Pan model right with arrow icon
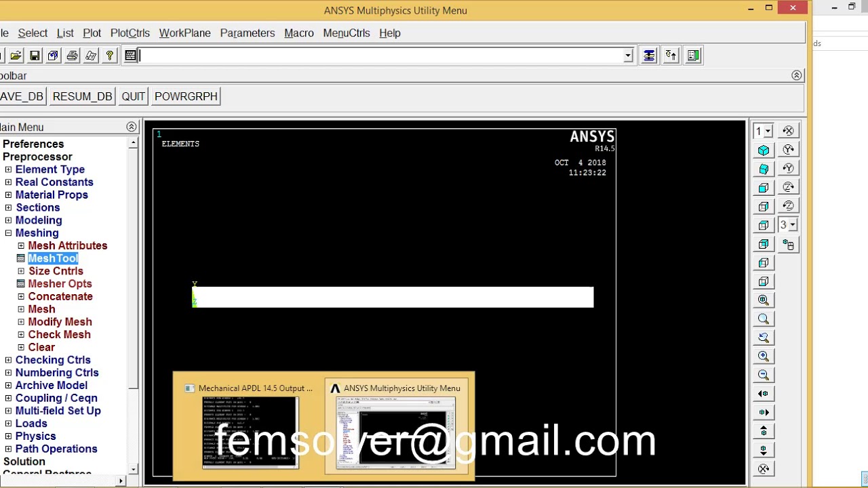 point(764,412)
